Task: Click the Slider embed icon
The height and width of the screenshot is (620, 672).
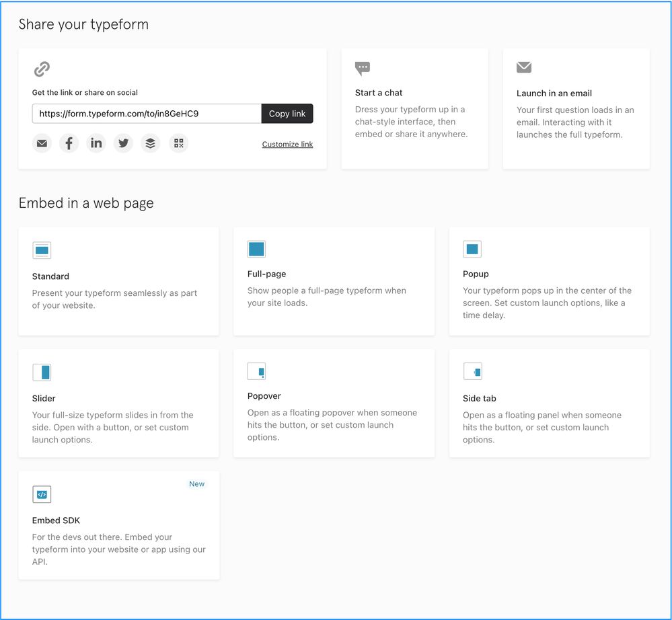Action: 42,373
